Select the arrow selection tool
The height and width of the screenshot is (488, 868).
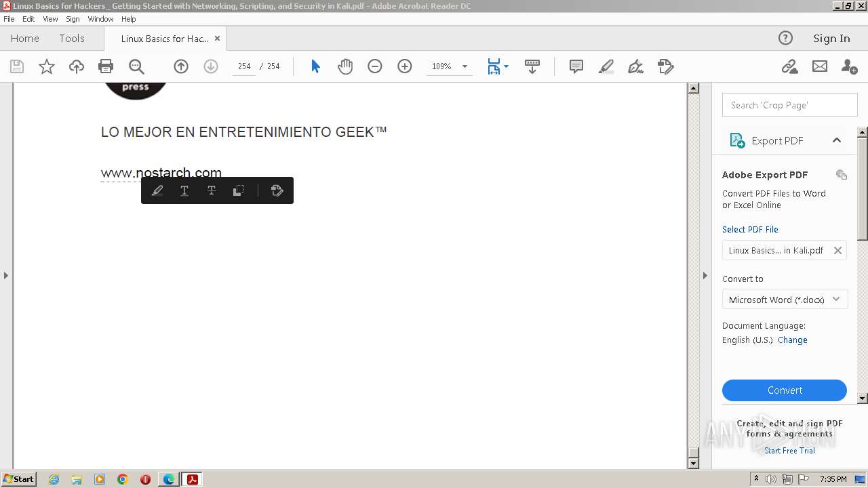pos(315,66)
